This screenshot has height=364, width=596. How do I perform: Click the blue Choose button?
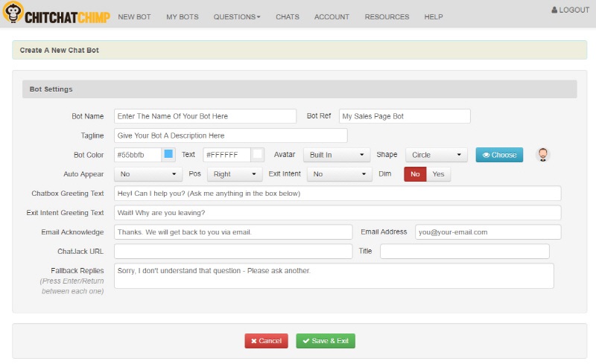[x=499, y=155]
